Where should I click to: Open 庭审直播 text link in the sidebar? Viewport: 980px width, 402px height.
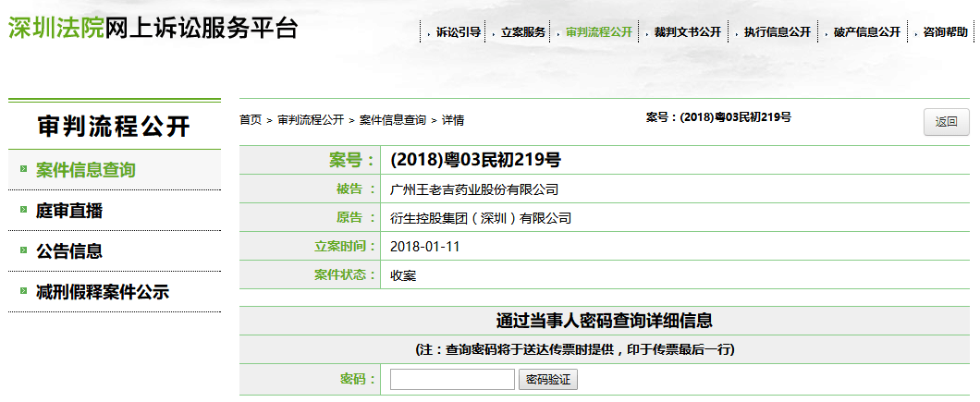pos(69,211)
